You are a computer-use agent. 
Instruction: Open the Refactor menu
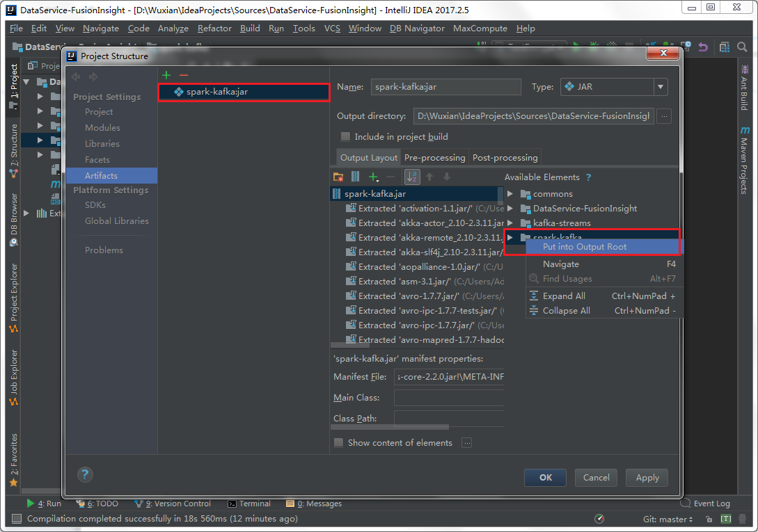[x=214, y=29]
